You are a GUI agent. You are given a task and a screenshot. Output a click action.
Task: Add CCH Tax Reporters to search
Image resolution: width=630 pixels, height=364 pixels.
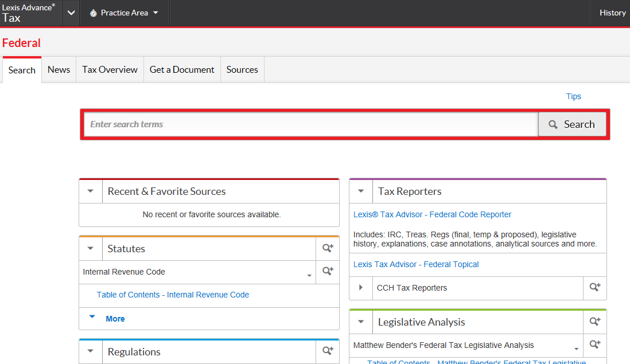(595, 288)
